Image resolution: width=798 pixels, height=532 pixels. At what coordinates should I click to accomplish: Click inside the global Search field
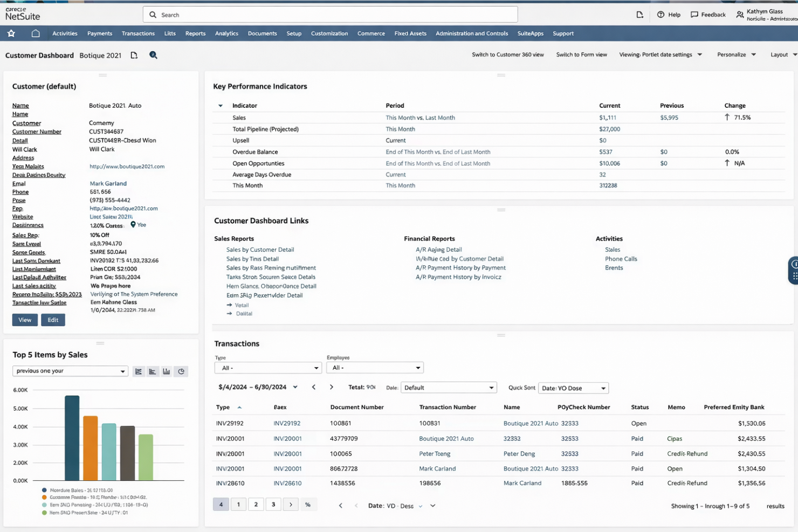tap(329, 15)
